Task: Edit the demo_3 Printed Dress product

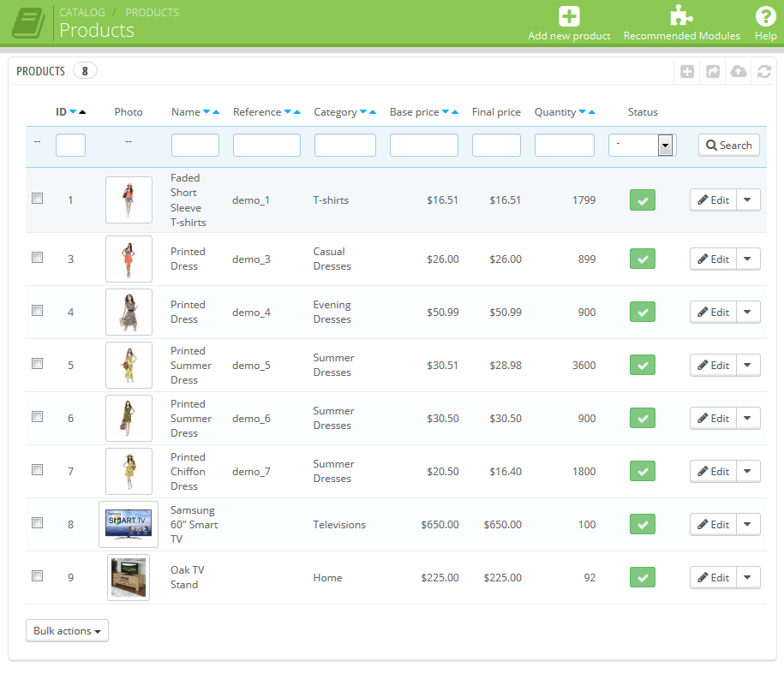Action: pos(713,259)
